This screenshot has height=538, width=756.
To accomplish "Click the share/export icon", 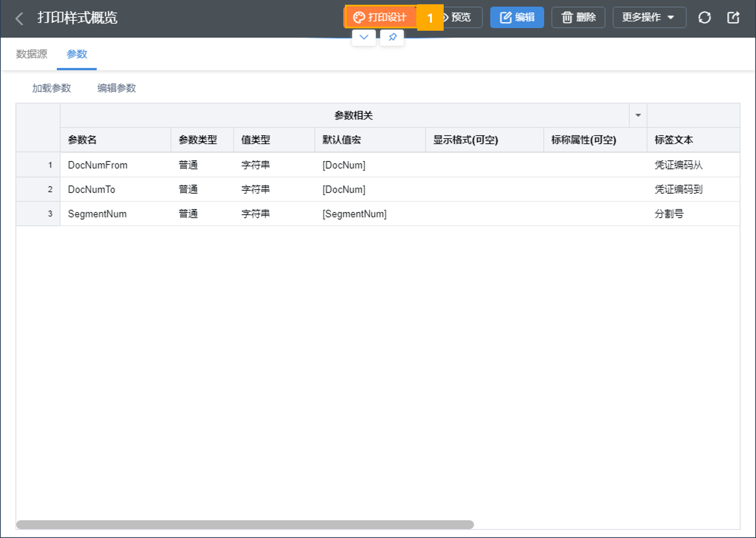I will 733,17.
